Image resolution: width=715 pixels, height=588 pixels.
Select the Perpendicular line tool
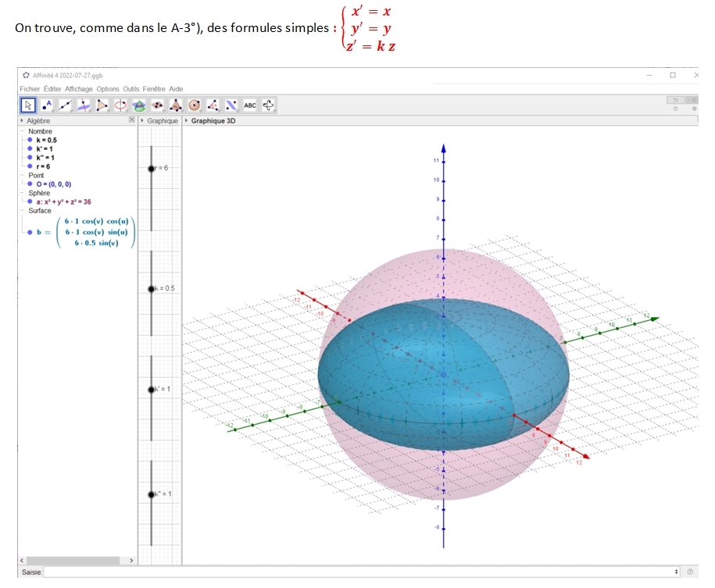pyautogui.click(x=84, y=105)
